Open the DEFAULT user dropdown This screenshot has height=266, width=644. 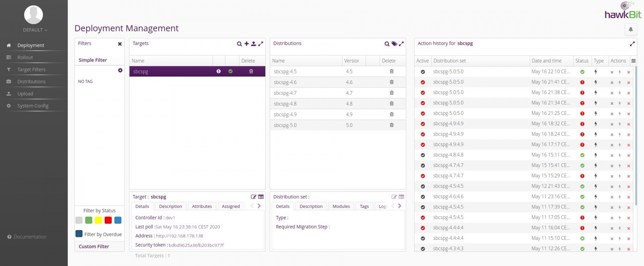[35, 30]
